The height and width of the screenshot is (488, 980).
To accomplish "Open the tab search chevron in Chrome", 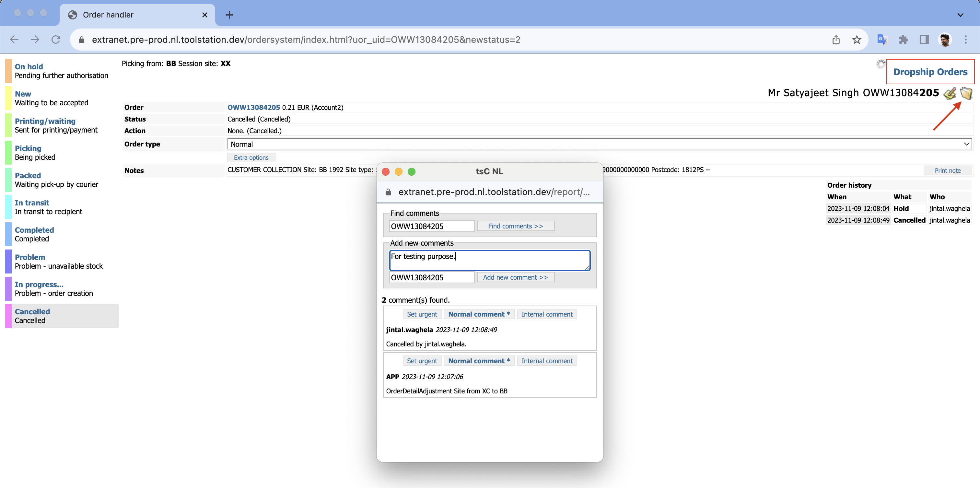I will point(960,15).
